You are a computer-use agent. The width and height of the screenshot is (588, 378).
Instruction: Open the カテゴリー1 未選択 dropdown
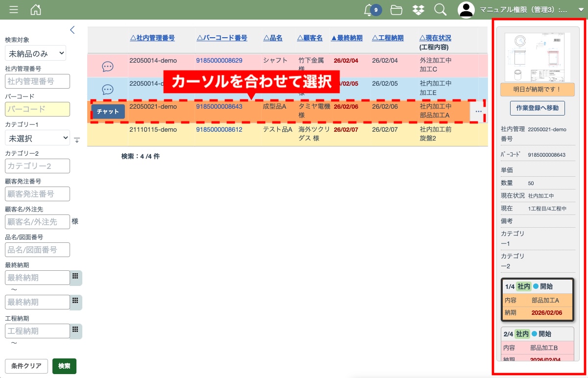point(37,139)
